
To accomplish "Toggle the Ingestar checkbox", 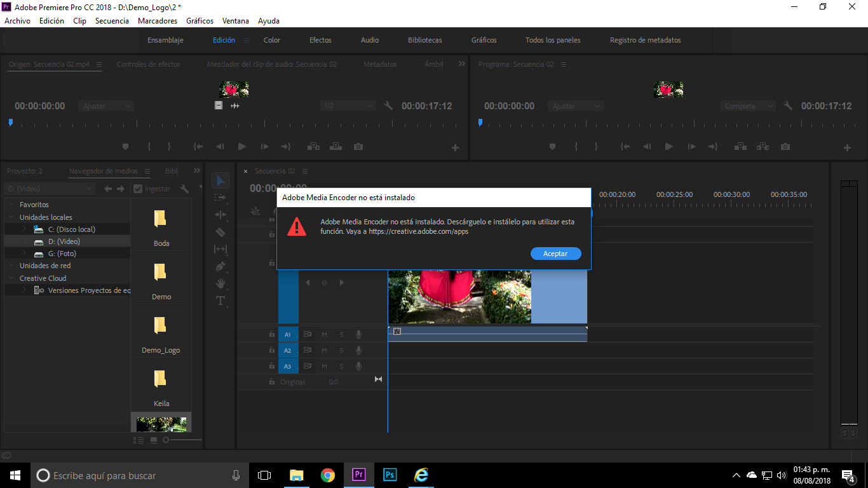I will [138, 189].
